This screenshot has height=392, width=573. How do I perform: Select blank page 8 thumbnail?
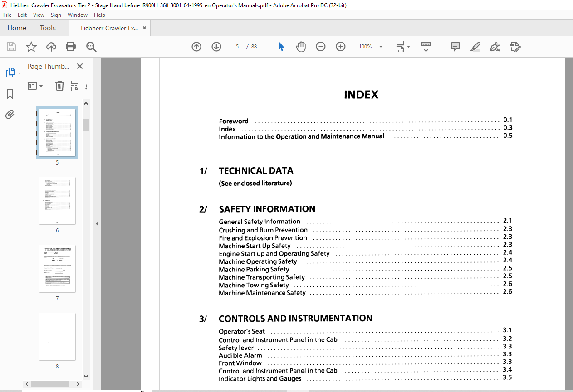pos(57,336)
